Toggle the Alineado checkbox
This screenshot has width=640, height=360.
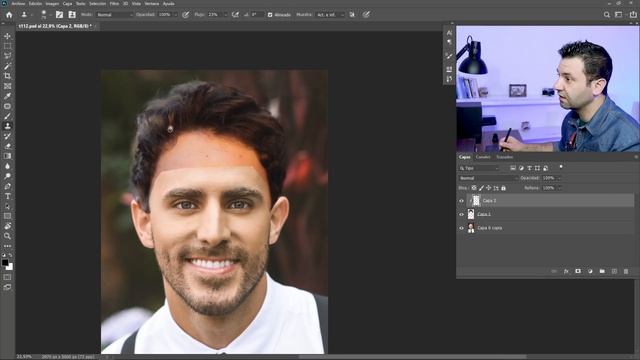pyautogui.click(x=270, y=15)
